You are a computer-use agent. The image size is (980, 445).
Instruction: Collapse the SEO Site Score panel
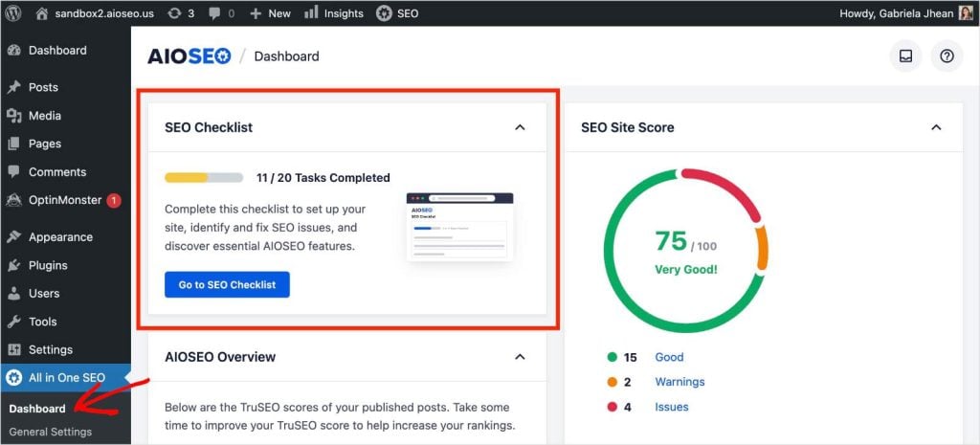tap(936, 127)
